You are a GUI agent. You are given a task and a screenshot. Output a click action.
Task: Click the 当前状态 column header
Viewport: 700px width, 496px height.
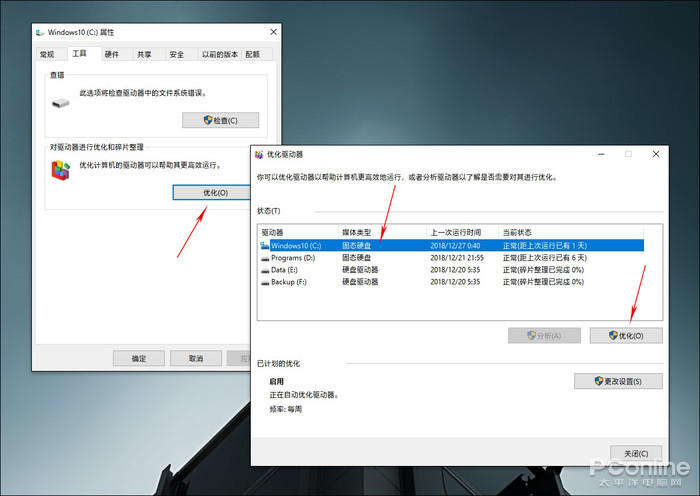(571, 232)
